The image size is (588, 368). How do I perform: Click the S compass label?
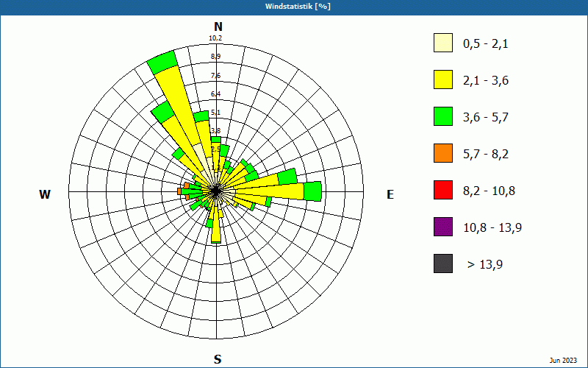pos(218,359)
